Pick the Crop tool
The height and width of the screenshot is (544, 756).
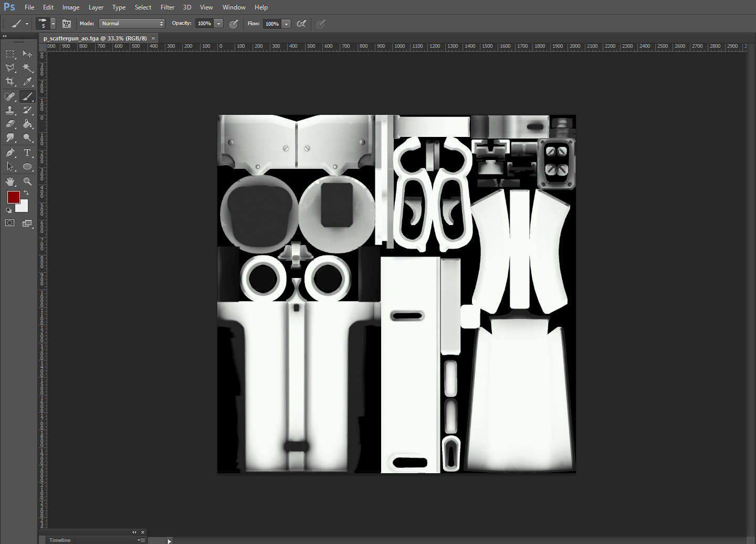pyautogui.click(x=10, y=81)
